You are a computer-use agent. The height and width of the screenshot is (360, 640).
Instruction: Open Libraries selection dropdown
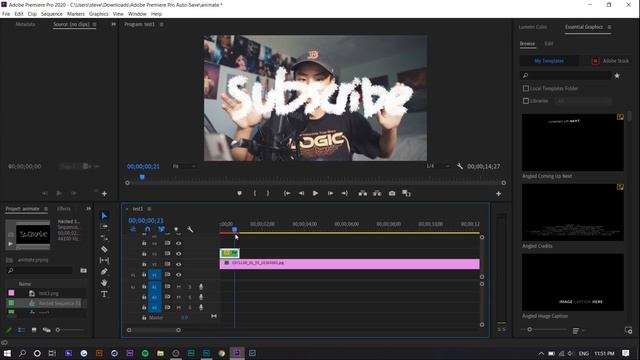(x=583, y=101)
